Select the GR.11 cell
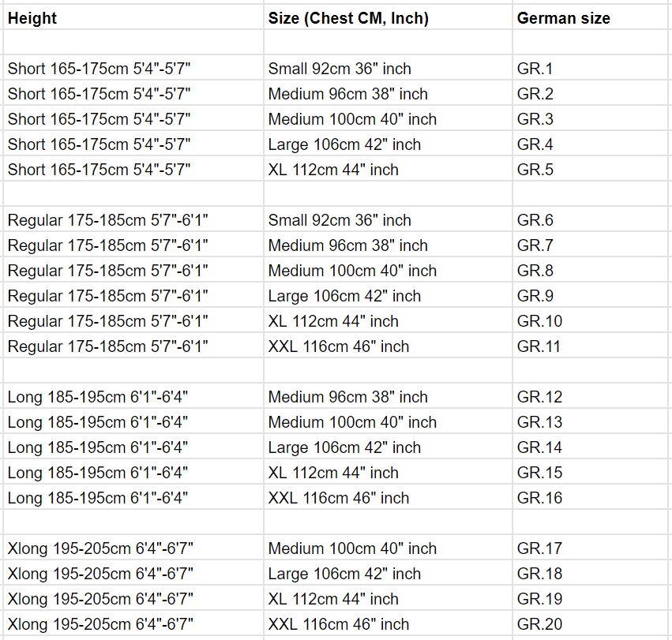The width and height of the screenshot is (672, 640). tap(539, 346)
